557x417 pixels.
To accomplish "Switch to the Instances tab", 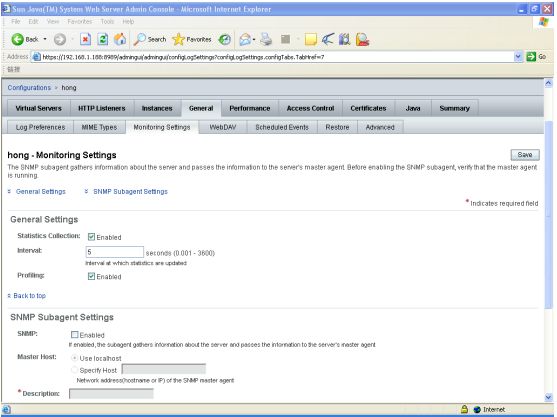I will pos(157,108).
